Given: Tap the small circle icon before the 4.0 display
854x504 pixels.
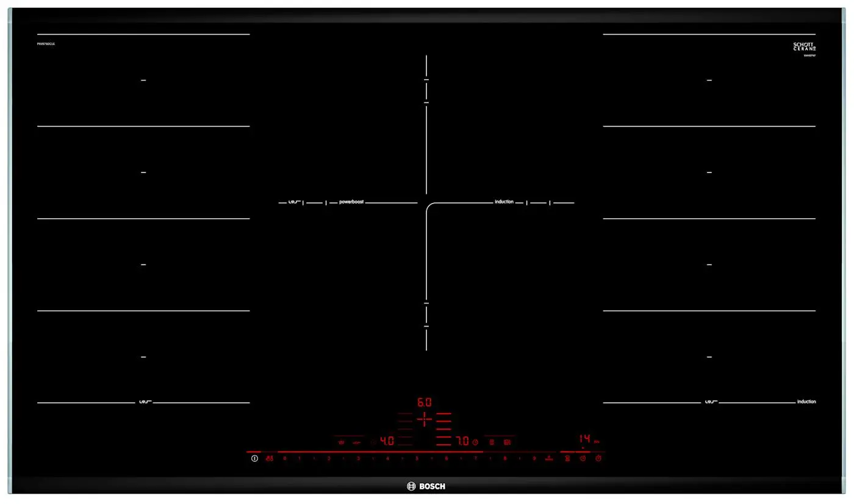Looking at the screenshot, I should click(372, 441).
